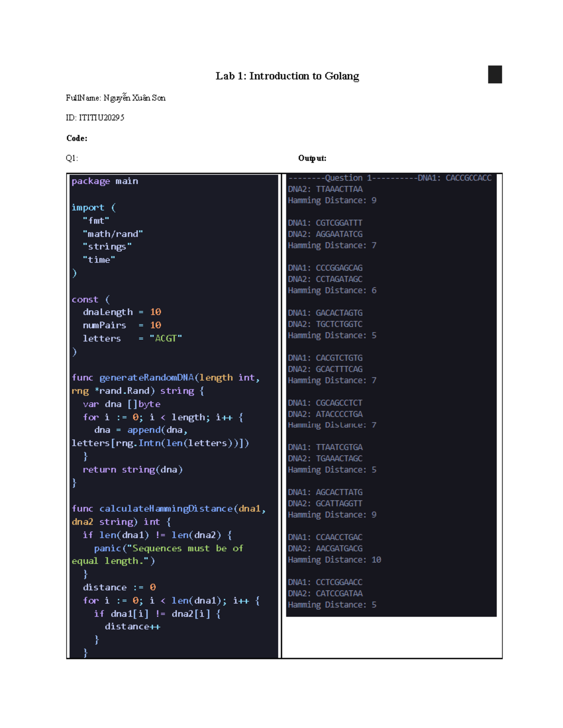
Task: Click the "import (" code line
Action: (x=93, y=207)
